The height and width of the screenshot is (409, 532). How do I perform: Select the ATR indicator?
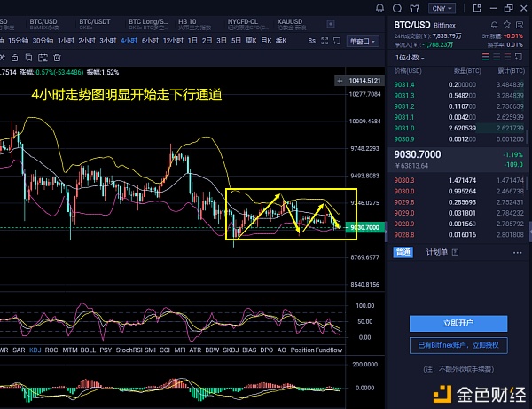pyautogui.click(x=195, y=350)
